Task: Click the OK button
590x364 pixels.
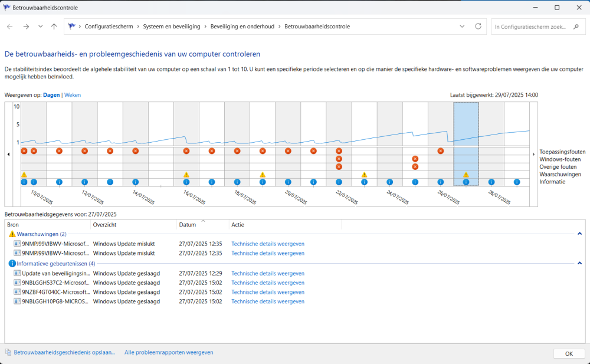Action: point(569,353)
